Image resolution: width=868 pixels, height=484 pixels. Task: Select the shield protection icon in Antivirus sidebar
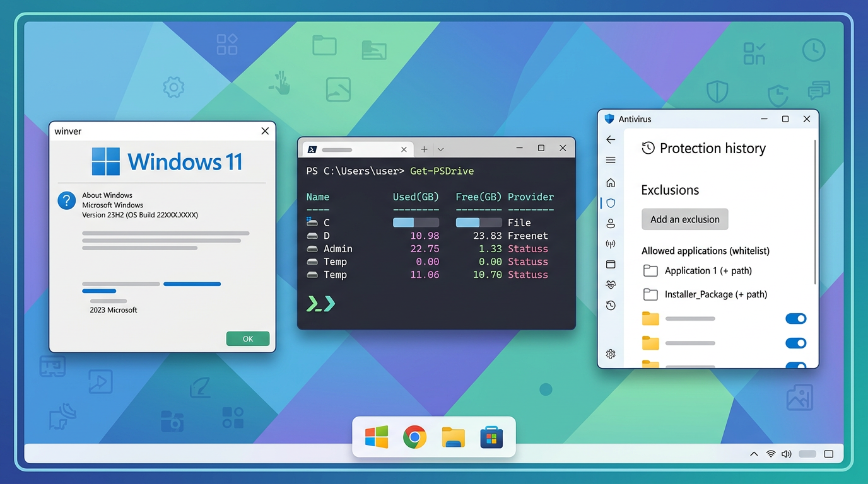(x=611, y=204)
